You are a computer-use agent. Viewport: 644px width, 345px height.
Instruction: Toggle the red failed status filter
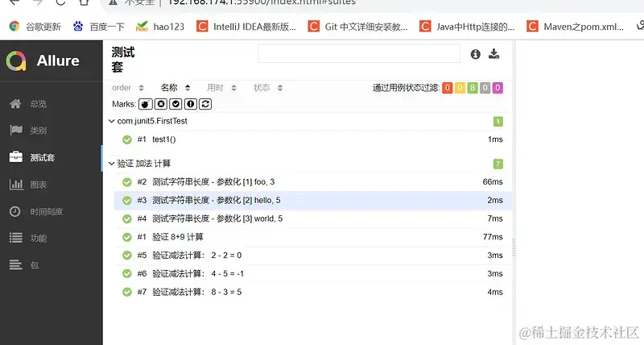(x=448, y=88)
